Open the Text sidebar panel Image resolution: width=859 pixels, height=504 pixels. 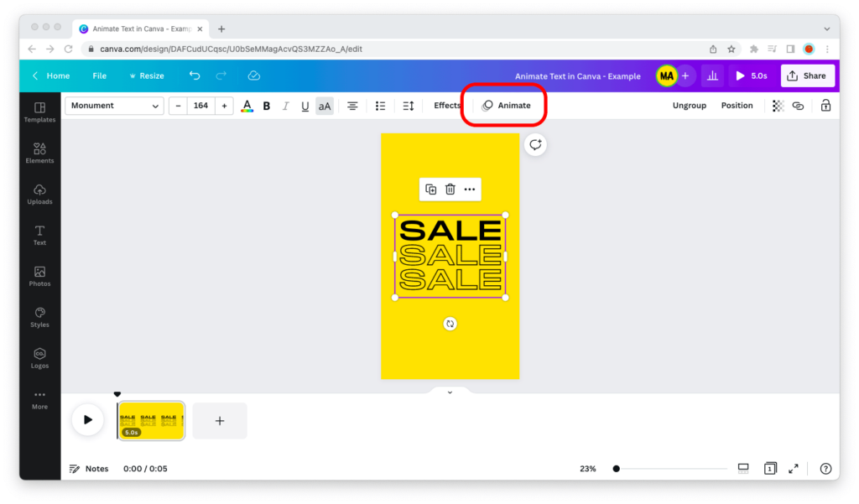point(39,236)
